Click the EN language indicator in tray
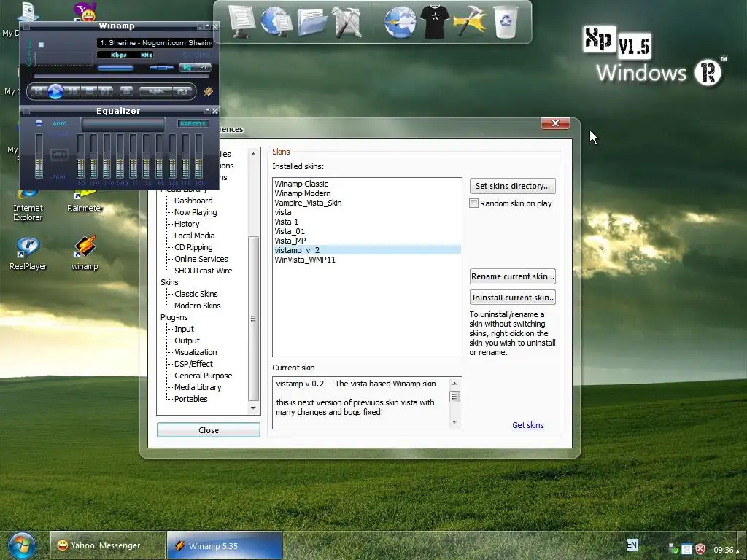The image size is (747, 560). pyautogui.click(x=632, y=545)
